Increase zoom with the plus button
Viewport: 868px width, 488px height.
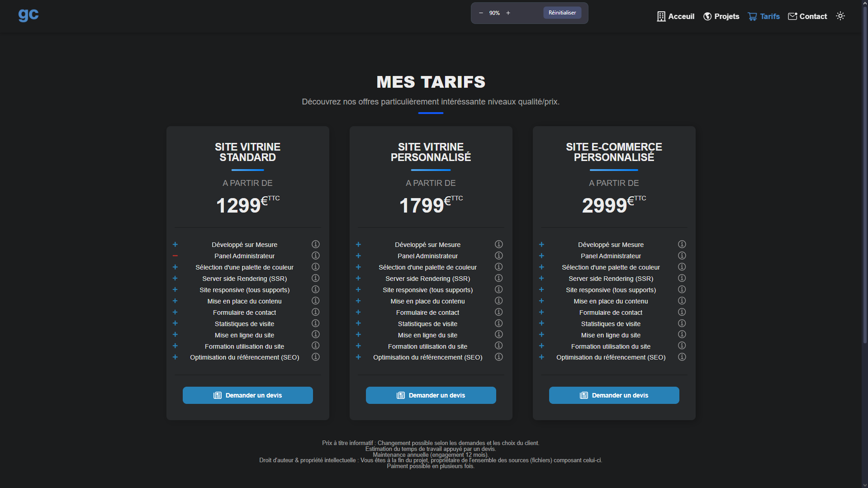(x=508, y=13)
